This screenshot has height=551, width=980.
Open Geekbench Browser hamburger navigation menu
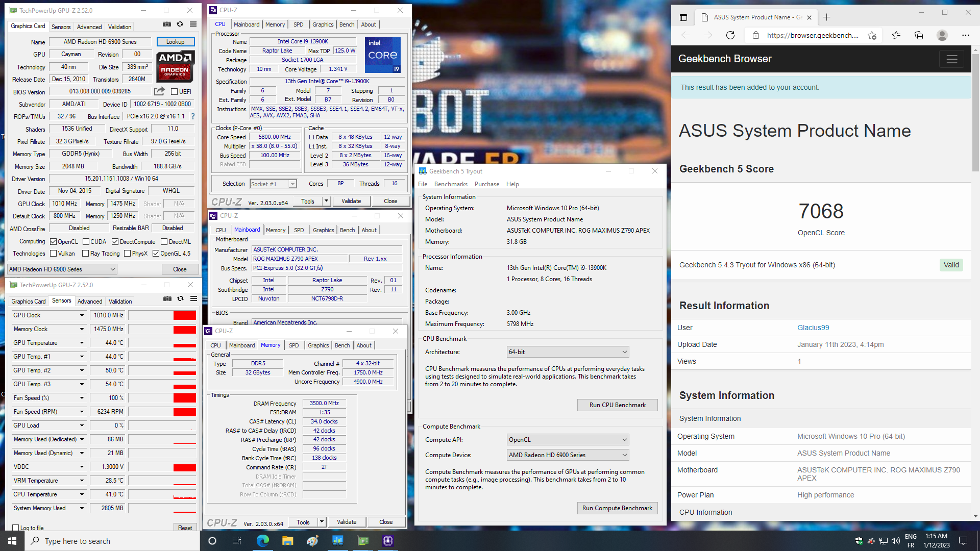tap(951, 59)
